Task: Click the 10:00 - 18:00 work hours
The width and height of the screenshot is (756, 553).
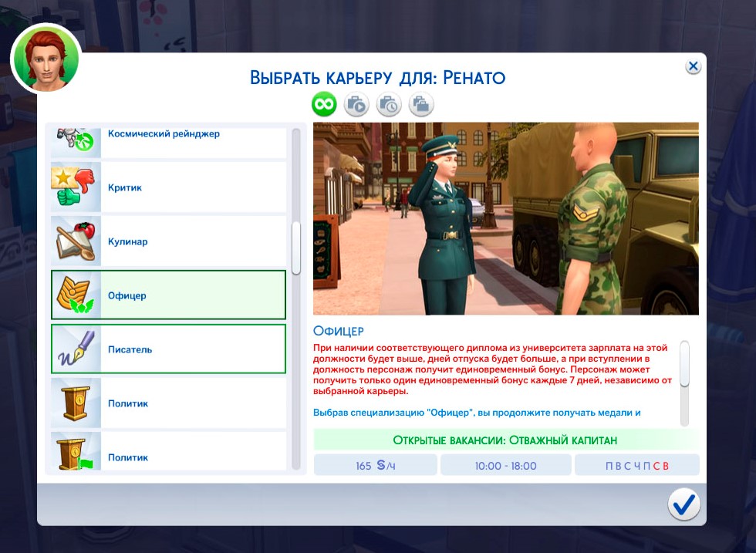Action: pyautogui.click(x=505, y=465)
